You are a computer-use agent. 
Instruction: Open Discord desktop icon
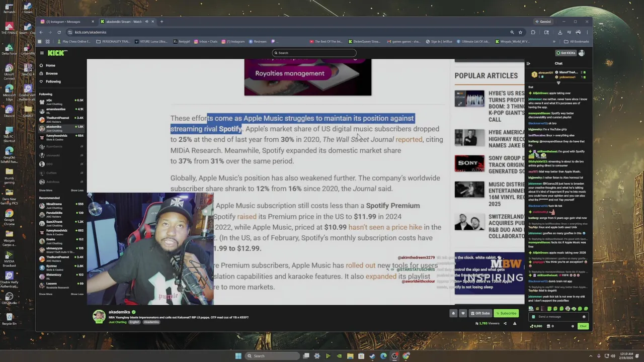point(9,111)
